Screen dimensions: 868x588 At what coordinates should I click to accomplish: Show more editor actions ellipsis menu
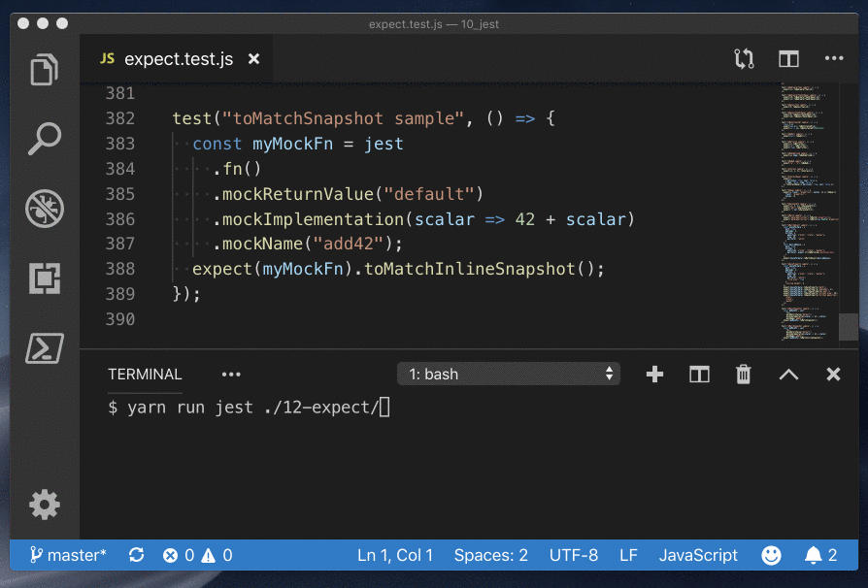(x=834, y=59)
